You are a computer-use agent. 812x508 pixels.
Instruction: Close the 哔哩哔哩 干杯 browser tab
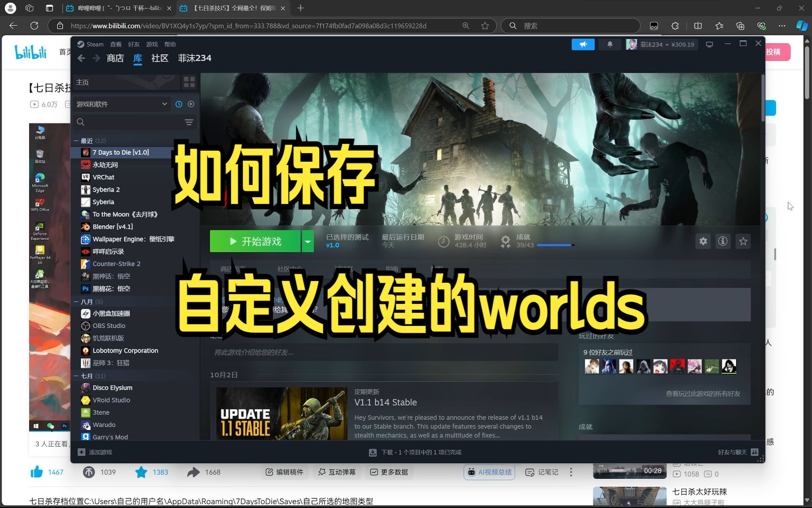coord(169,8)
